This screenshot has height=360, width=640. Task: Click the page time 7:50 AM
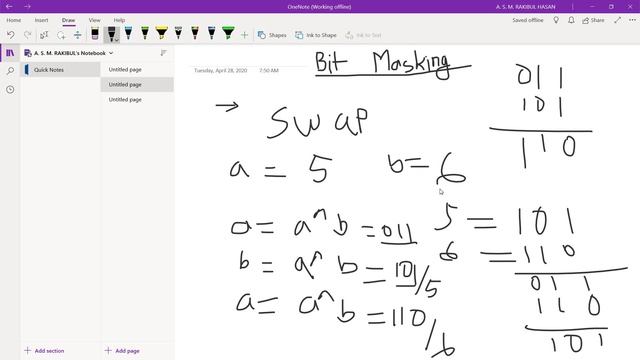(269, 71)
